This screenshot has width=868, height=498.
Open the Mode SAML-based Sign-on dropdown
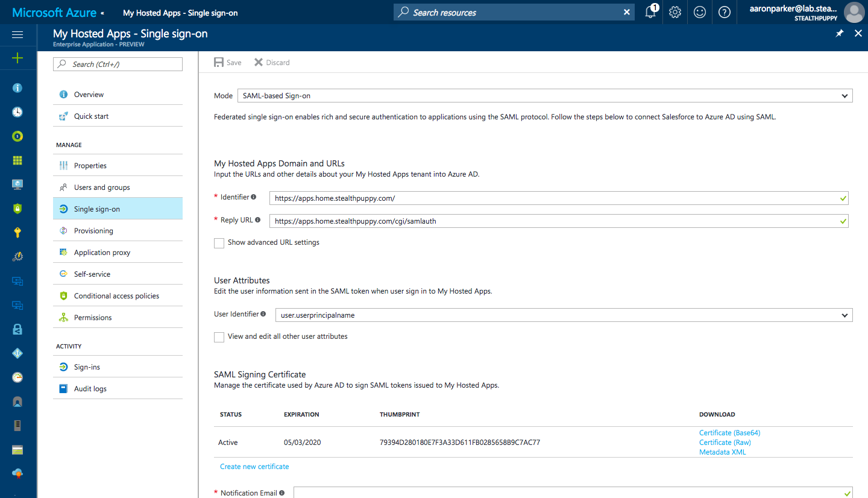click(545, 95)
